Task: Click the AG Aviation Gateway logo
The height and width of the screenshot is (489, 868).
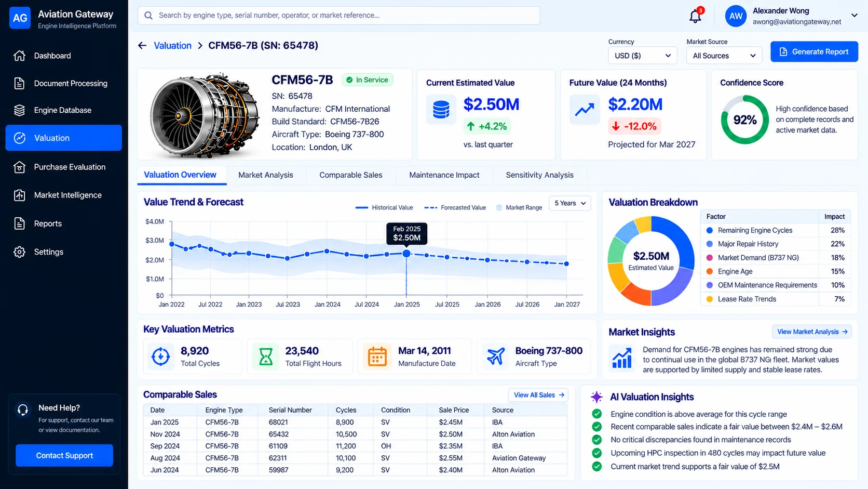Action: coord(20,18)
